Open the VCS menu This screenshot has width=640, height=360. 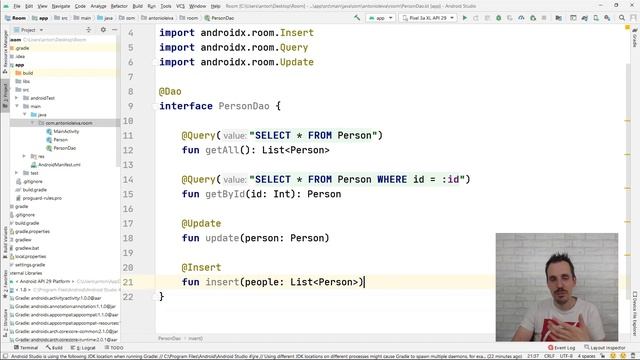click(x=180, y=6)
